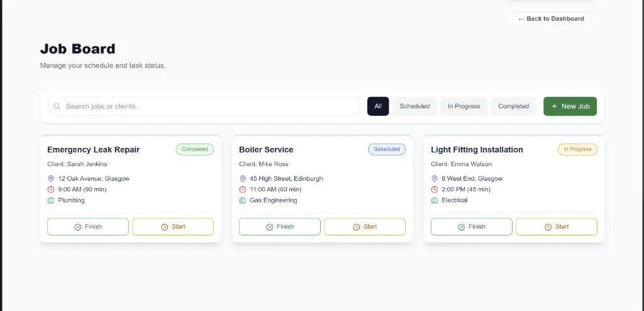The image size is (644, 311).
Task: Open the Boiler Service card title
Action: click(x=266, y=150)
